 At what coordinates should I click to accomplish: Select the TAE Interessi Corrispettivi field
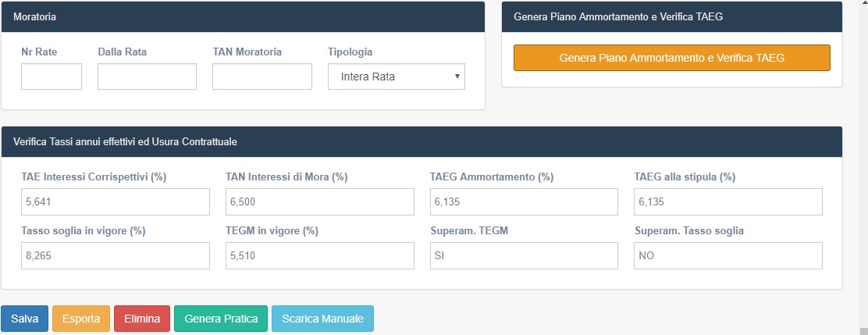[x=116, y=202]
